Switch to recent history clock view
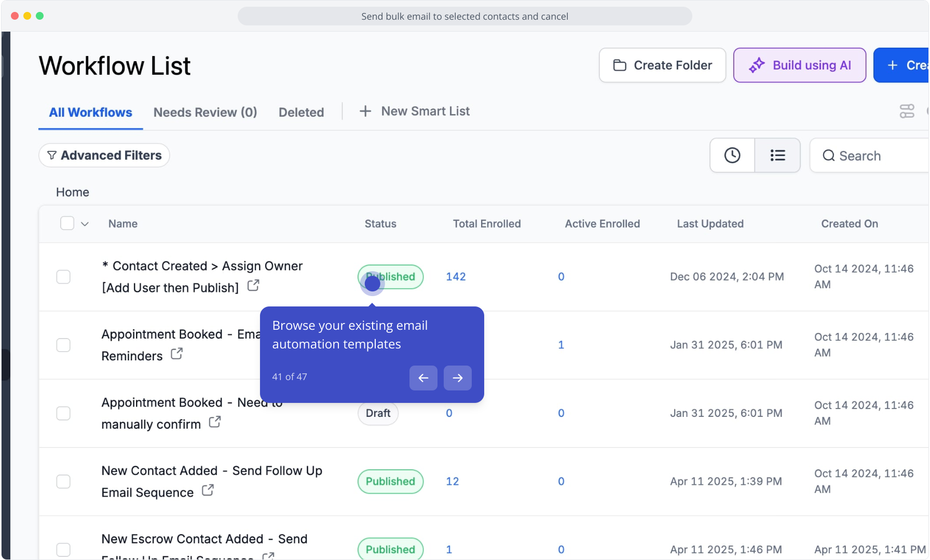This screenshot has height=560, width=930. tap(732, 156)
